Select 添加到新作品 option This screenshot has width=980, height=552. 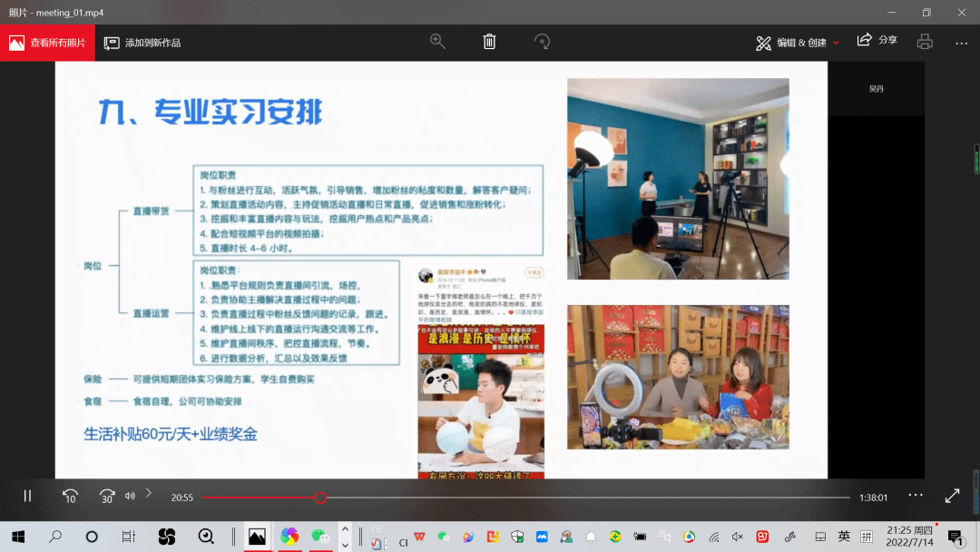[x=142, y=43]
